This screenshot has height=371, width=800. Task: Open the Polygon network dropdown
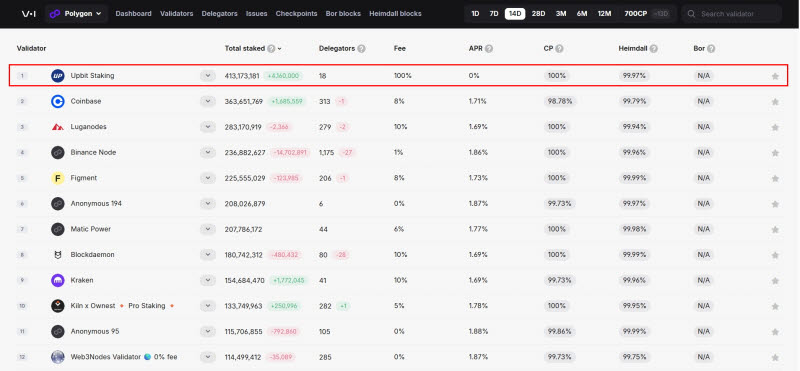[x=76, y=14]
